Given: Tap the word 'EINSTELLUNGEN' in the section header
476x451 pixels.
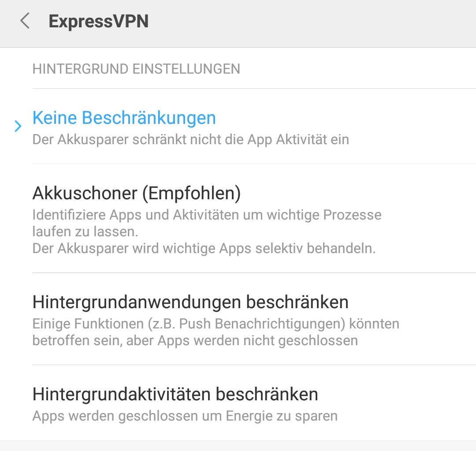Looking at the screenshot, I should [186, 69].
